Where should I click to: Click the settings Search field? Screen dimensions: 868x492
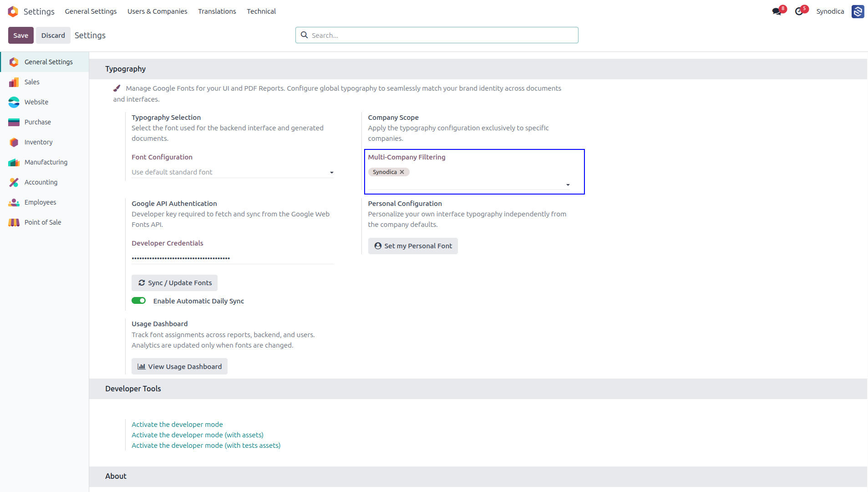click(x=437, y=35)
